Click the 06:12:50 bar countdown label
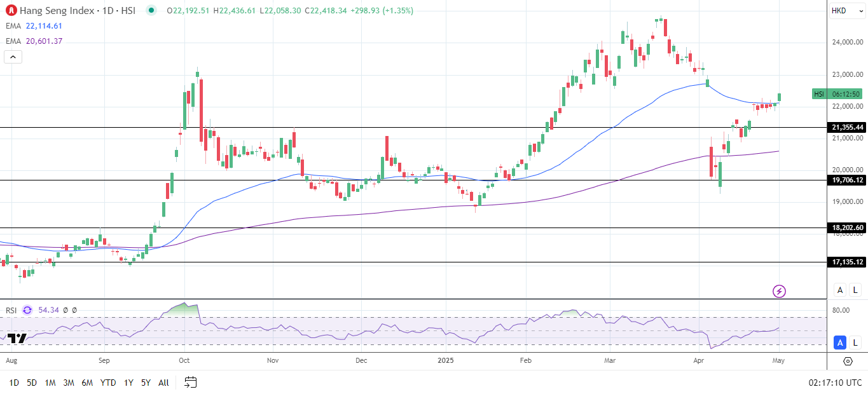The height and width of the screenshot is (394, 868). [x=846, y=94]
